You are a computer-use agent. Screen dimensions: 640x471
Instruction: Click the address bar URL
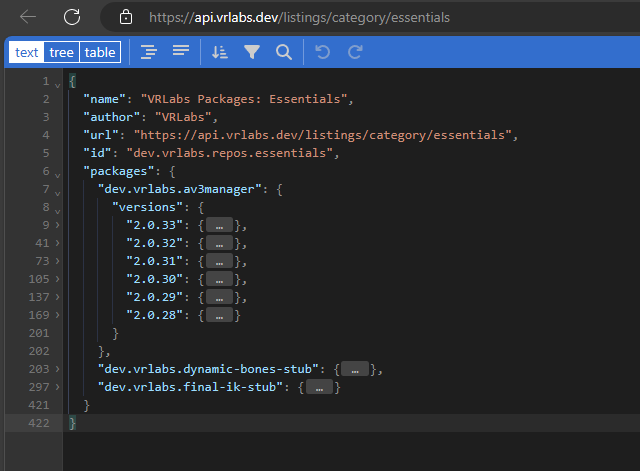point(300,17)
